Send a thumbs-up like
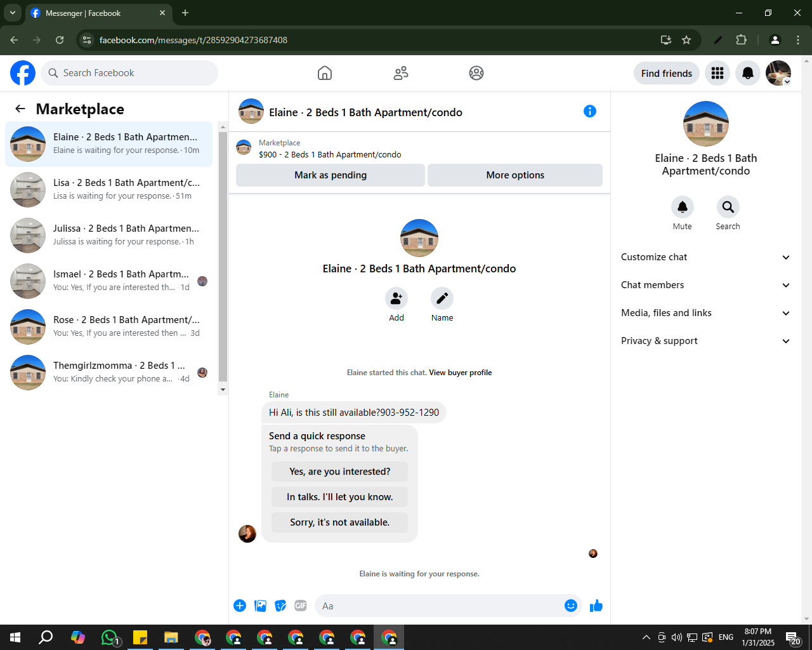Viewport: 812px width, 650px height. pyautogui.click(x=596, y=606)
